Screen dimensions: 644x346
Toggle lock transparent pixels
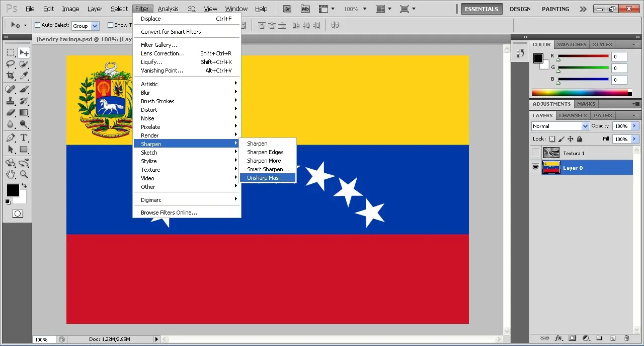point(552,139)
